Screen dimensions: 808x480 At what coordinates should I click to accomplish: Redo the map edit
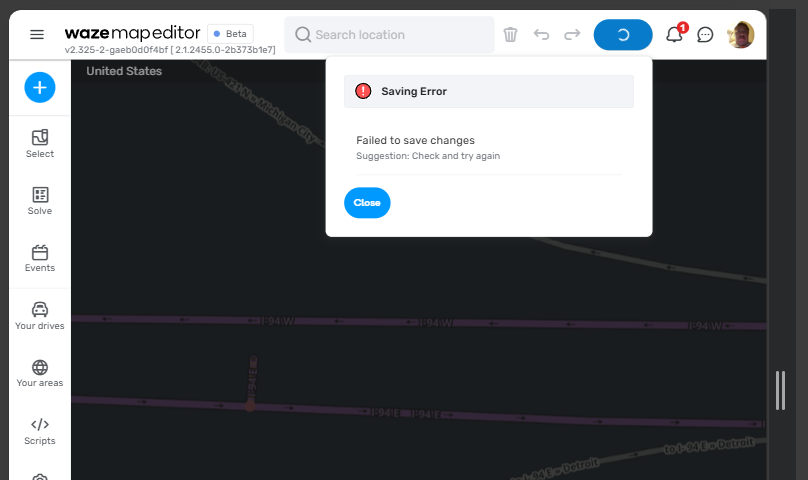tap(572, 34)
